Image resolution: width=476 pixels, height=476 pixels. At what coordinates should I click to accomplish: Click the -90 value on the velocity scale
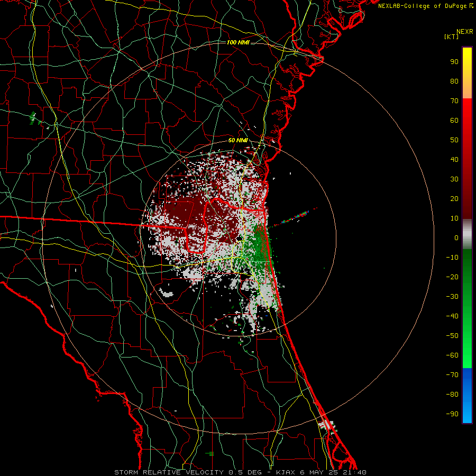point(452,414)
